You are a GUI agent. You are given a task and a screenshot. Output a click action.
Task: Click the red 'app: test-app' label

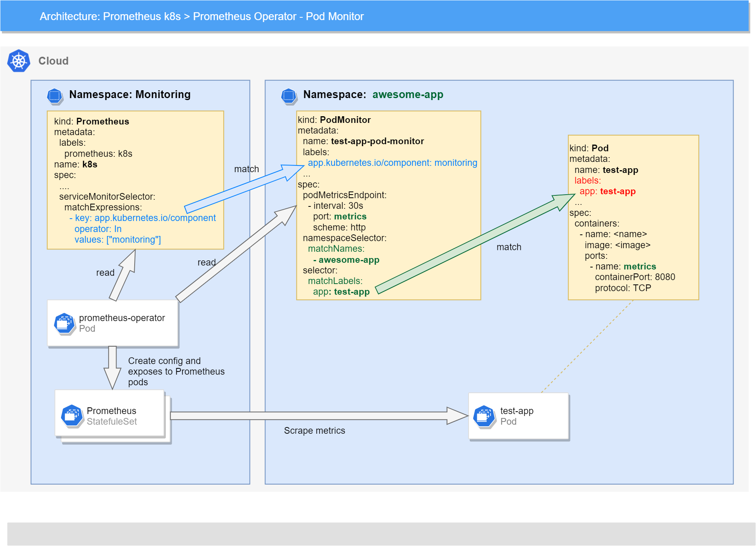[608, 191]
